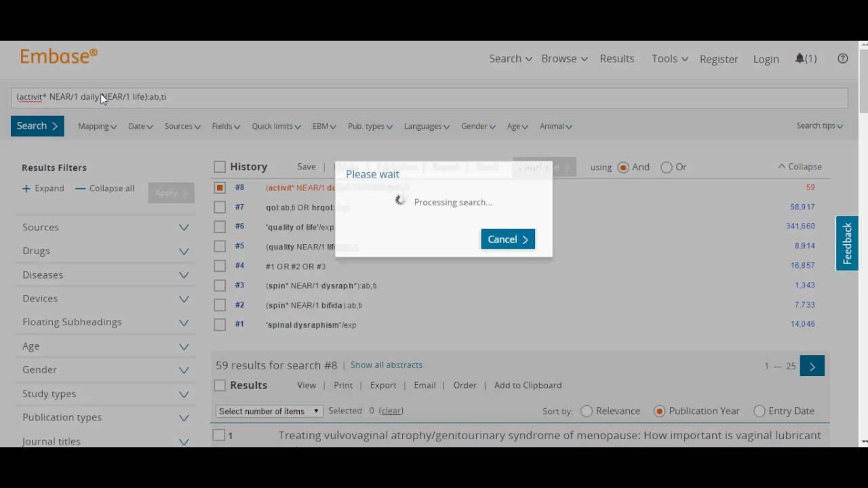Open the EBM dropdown
The image size is (868, 488).
(x=324, y=126)
